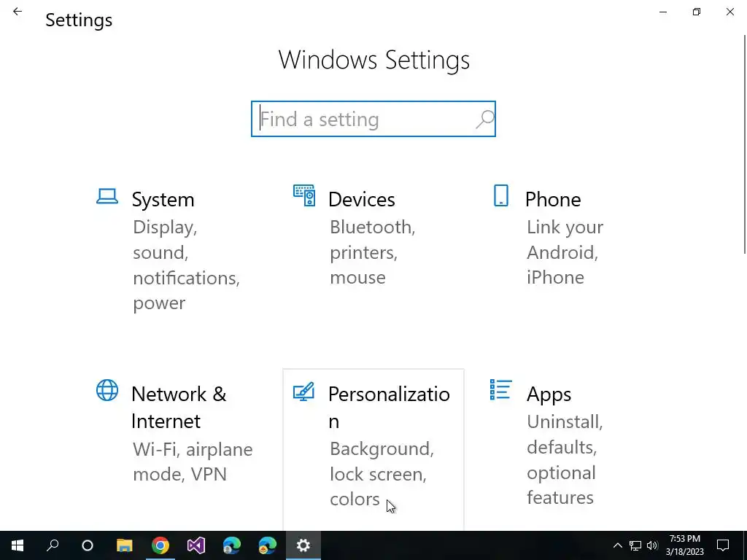The image size is (747, 560).
Task: Click the Apps list icon
Action: coord(500,390)
